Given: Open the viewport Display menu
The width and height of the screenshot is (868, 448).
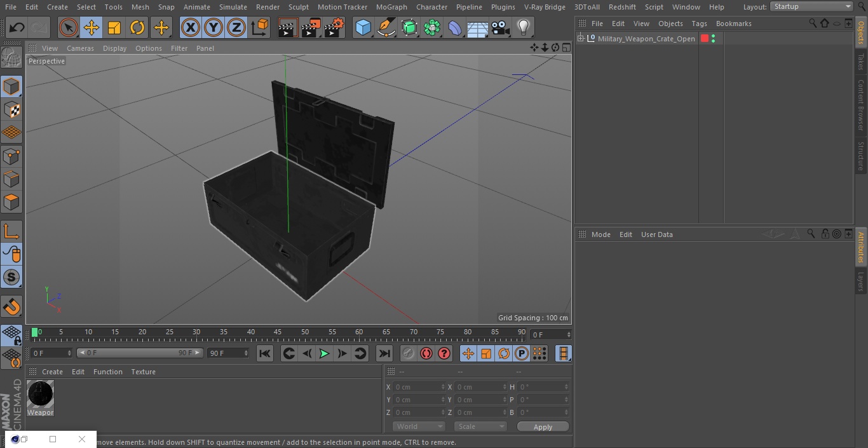Looking at the screenshot, I should [x=114, y=48].
